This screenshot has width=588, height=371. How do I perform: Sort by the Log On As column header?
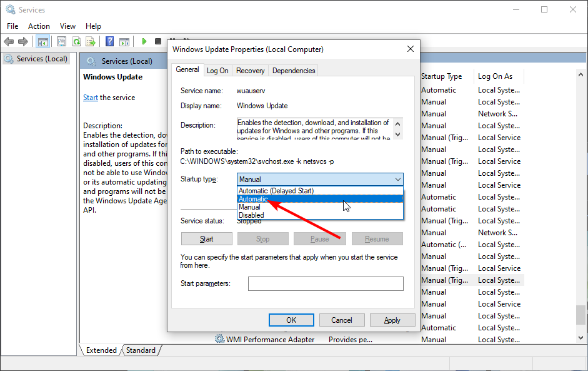499,76
